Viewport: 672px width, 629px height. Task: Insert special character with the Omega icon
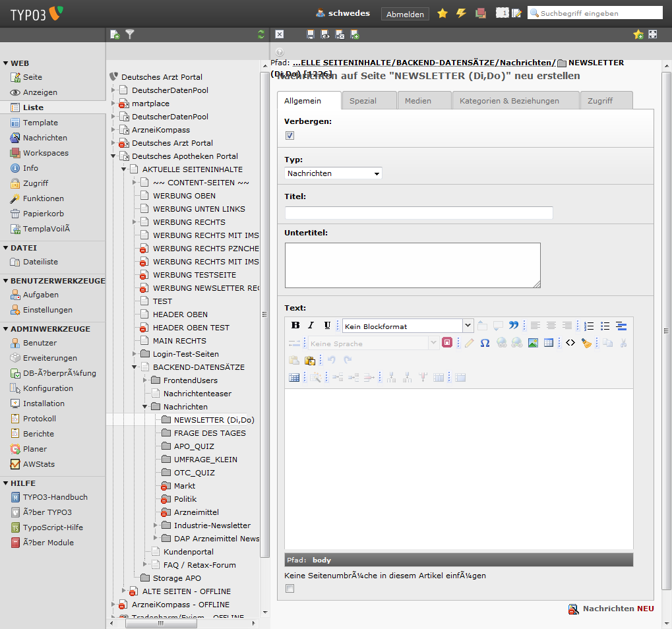coord(485,343)
